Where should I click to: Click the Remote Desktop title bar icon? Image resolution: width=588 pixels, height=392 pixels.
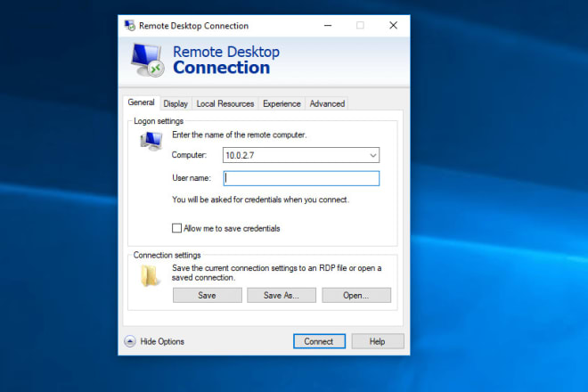[x=130, y=26]
